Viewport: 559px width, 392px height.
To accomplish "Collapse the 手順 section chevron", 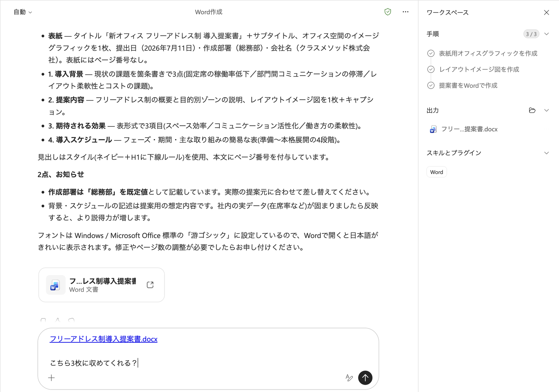I will point(547,34).
